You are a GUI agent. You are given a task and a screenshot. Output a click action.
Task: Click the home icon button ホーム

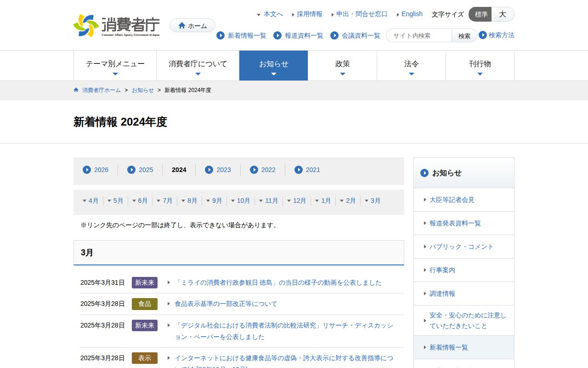[192, 26]
